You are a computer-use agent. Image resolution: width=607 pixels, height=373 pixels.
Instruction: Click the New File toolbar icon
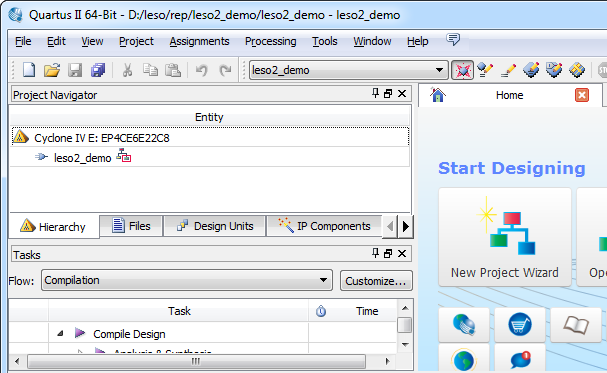pyautogui.click(x=29, y=70)
